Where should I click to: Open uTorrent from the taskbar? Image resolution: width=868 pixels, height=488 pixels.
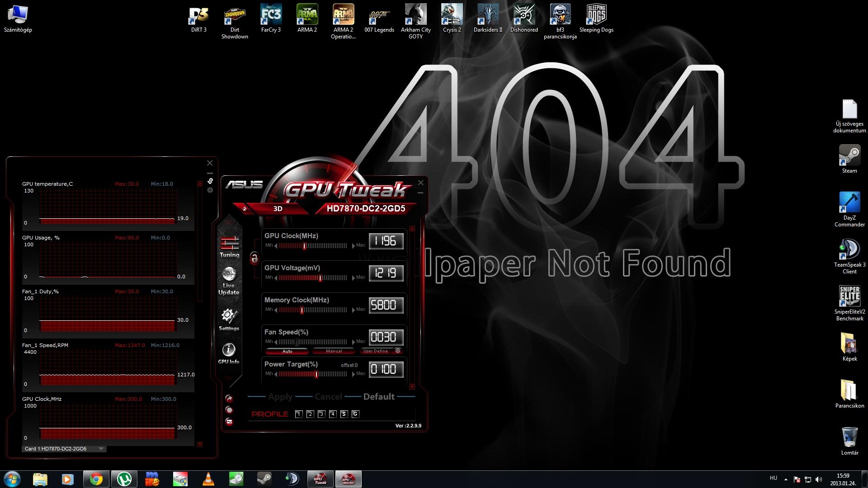(x=124, y=479)
